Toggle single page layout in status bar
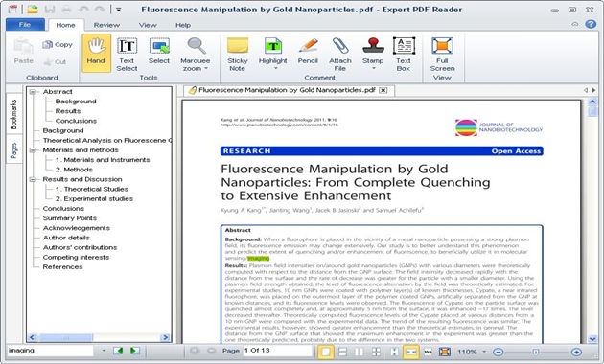Viewport: 604px width, 364px height. coord(326,352)
